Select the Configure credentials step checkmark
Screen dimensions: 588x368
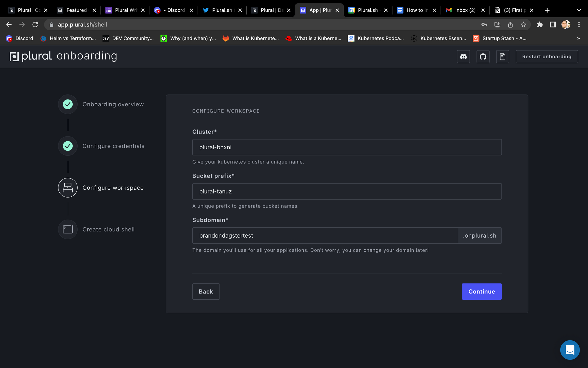(x=68, y=146)
